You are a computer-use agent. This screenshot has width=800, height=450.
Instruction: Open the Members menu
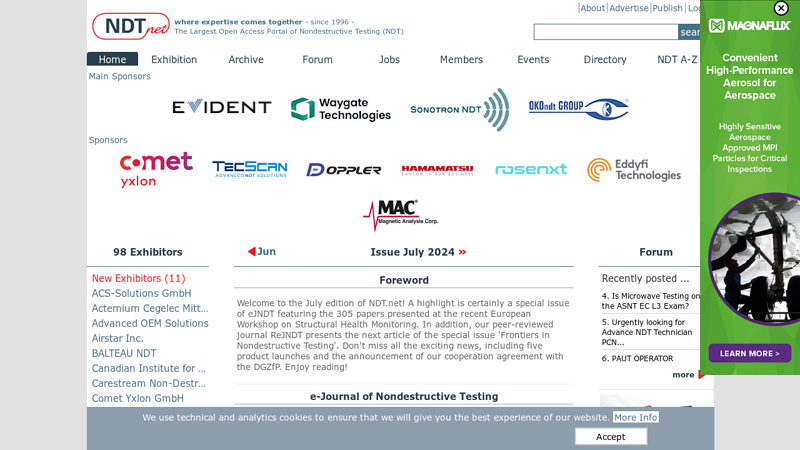pyautogui.click(x=461, y=59)
